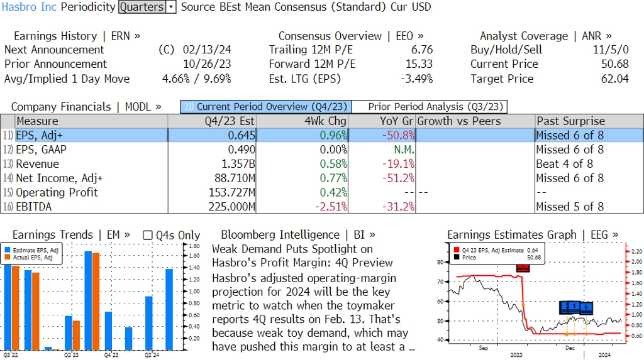Click the Target Price value 62.04
The width and height of the screenshot is (644, 360).
pyautogui.click(x=615, y=79)
